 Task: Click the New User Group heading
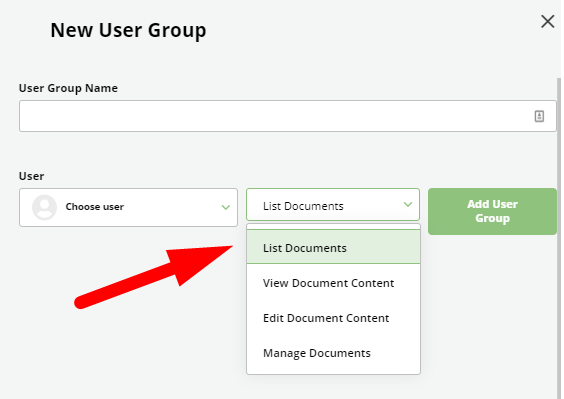128,30
